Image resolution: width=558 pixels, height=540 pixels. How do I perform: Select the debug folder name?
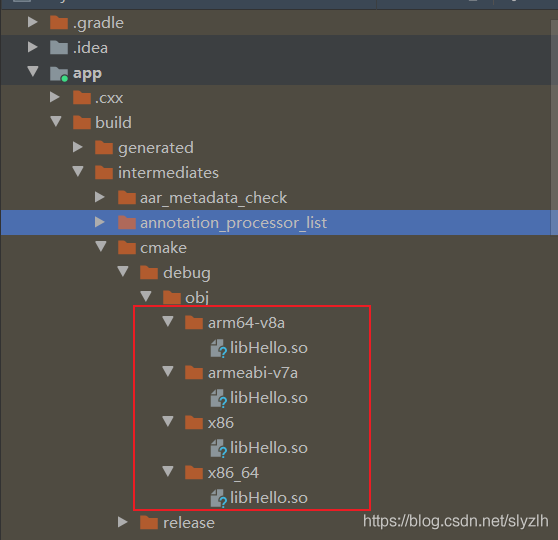coord(187,273)
